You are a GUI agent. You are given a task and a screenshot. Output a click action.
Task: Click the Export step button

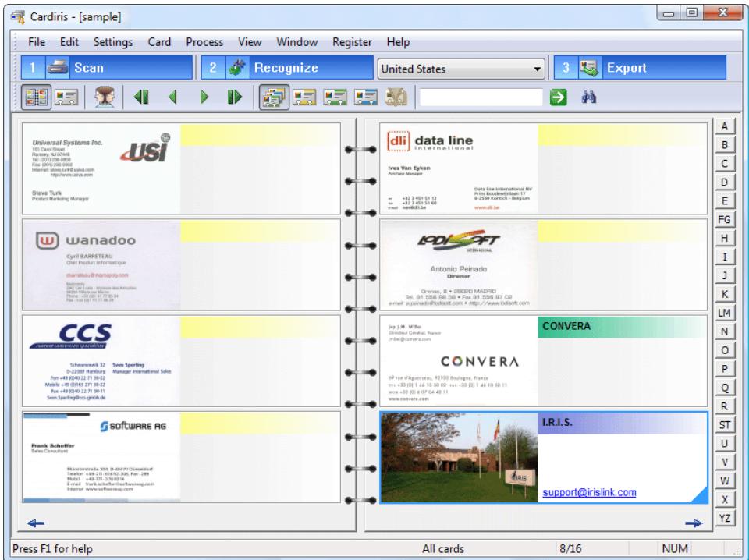[x=640, y=67]
